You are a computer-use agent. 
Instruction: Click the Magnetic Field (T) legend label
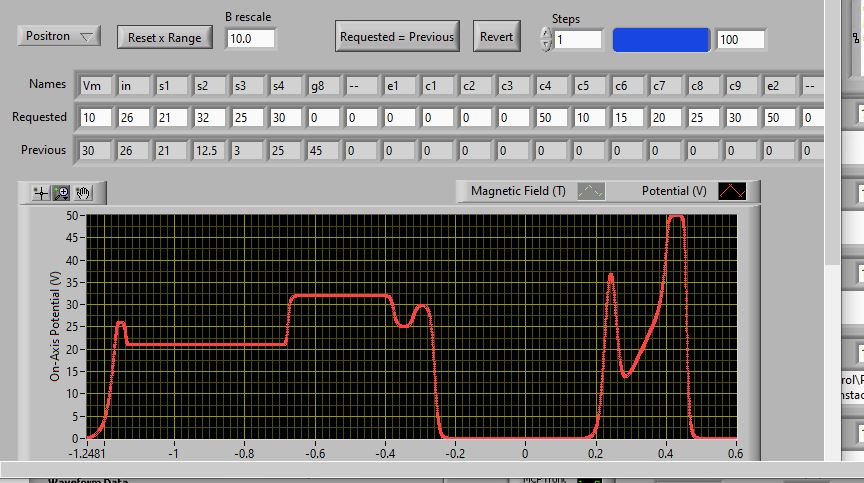[518, 191]
